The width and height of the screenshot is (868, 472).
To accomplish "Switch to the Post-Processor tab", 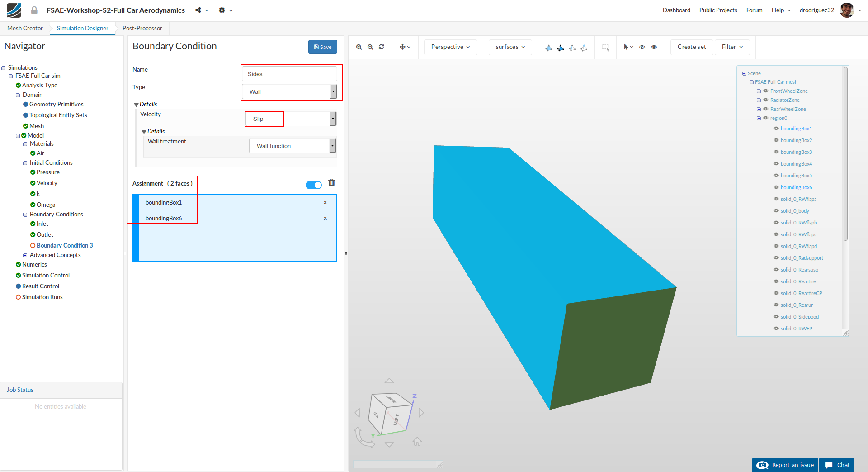I will 142,28.
